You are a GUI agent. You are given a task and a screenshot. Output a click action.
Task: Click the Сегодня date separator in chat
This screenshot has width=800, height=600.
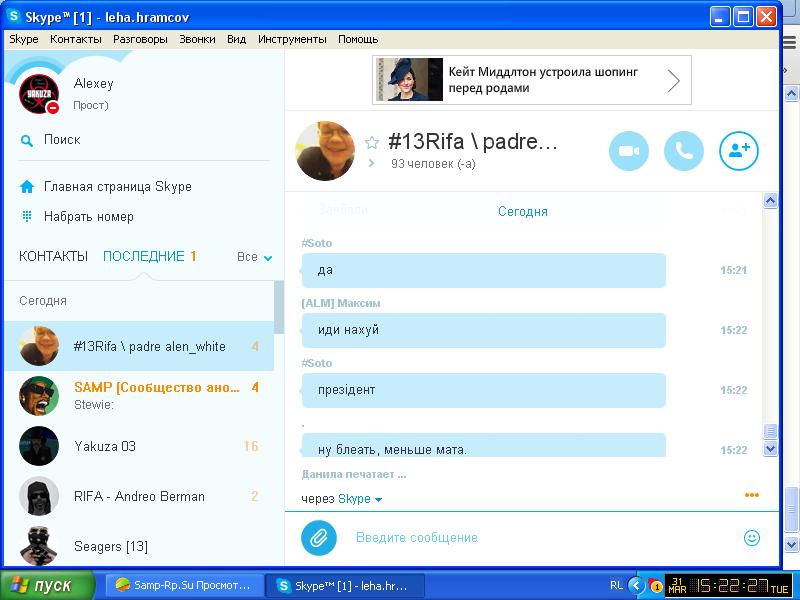click(x=522, y=211)
